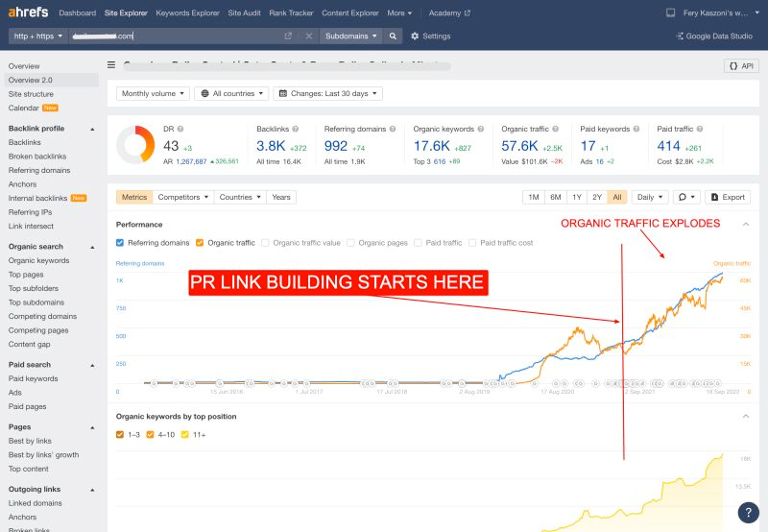Uncheck the Organic traffic checkbox

[x=200, y=243]
